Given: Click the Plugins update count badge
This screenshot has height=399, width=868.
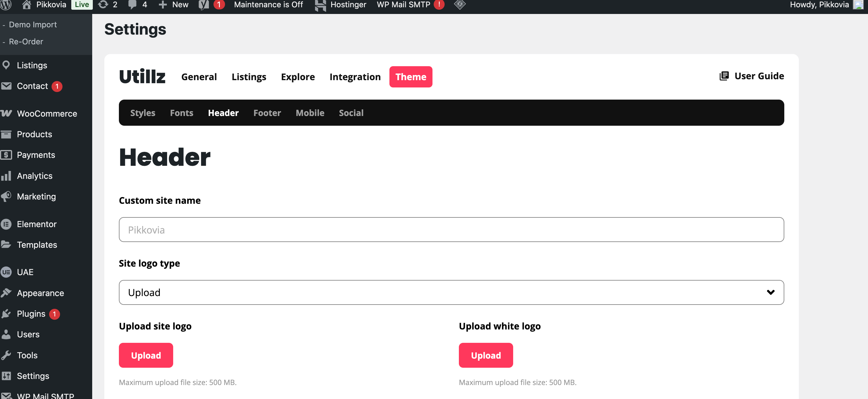Looking at the screenshot, I should click(x=54, y=314).
